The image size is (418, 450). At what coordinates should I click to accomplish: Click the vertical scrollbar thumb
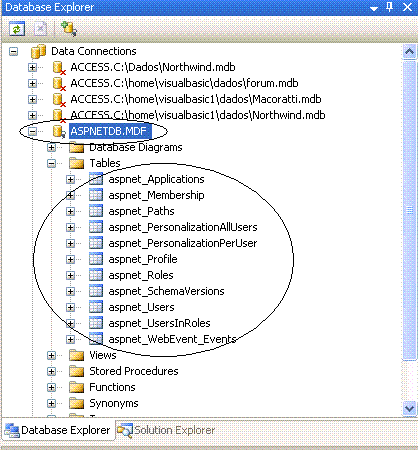(409, 210)
